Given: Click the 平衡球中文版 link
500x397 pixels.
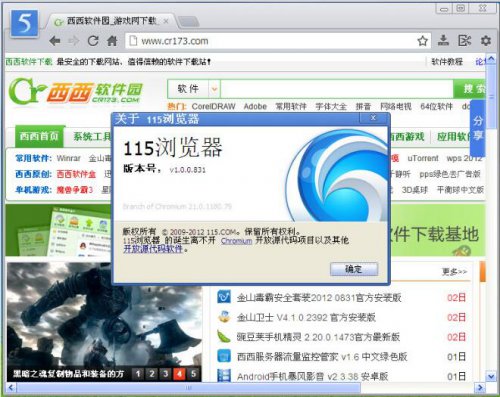Looking at the screenshot, I should pyautogui.click(x=460, y=190).
